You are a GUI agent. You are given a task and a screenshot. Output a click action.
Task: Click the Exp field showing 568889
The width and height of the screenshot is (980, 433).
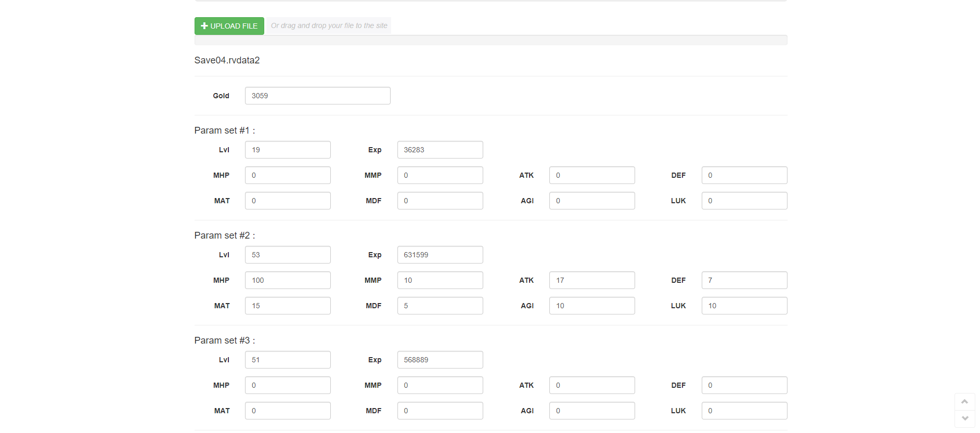click(x=440, y=360)
